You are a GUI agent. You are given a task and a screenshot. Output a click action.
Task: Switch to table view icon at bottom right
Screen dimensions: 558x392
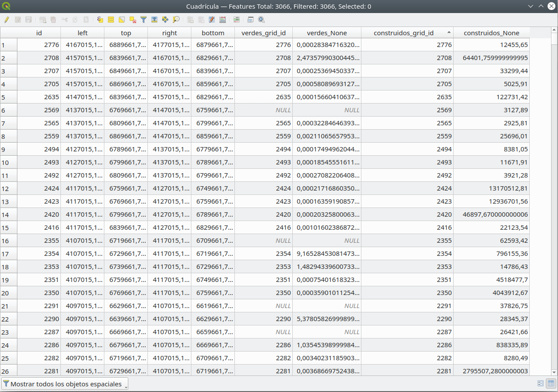pos(551,384)
